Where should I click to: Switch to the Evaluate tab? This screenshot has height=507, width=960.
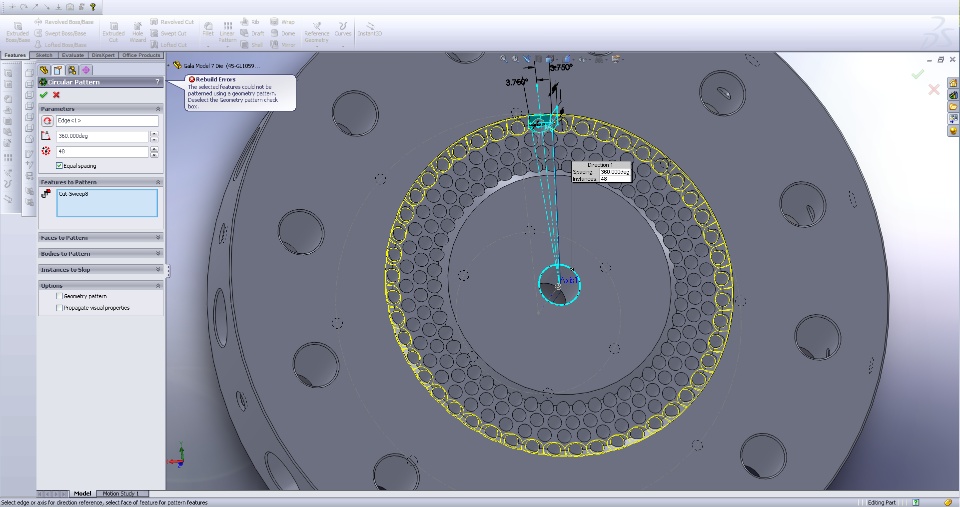tap(72, 55)
